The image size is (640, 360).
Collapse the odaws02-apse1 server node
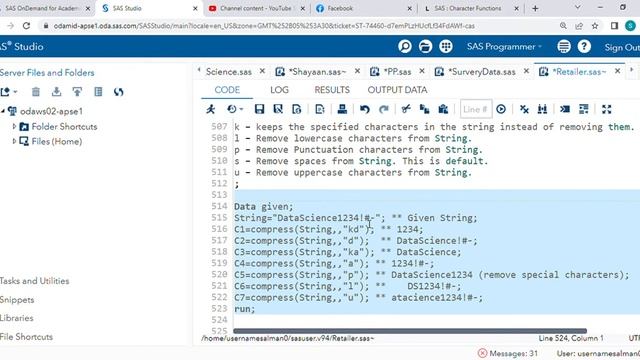click(x=3, y=111)
